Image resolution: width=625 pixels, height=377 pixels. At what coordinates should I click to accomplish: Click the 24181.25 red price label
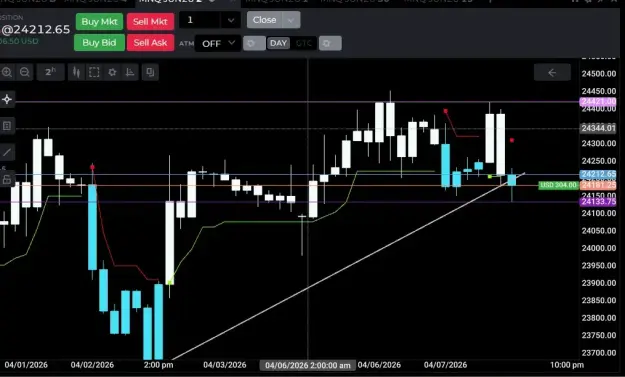click(598, 185)
